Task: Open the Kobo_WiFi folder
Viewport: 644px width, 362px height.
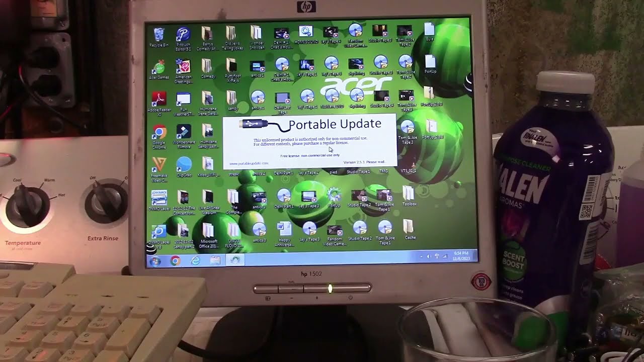Action: point(207,166)
